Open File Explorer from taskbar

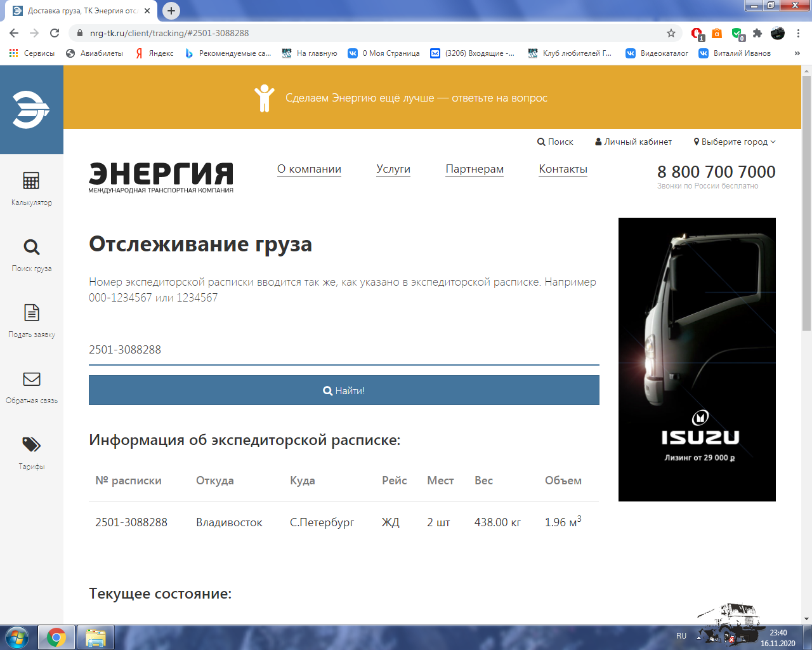(x=96, y=637)
